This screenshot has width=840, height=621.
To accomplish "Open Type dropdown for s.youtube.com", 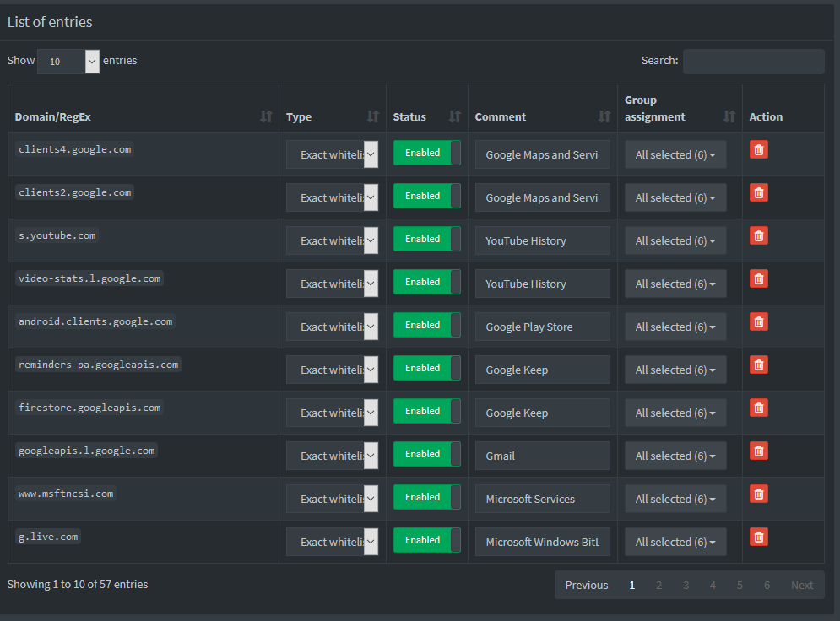I will click(x=332, y=240).
